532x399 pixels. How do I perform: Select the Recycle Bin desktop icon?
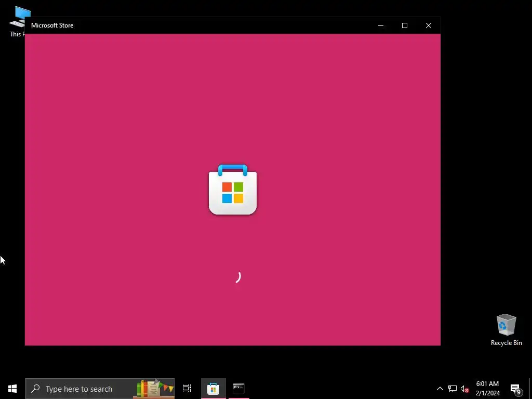pos(506,330)
